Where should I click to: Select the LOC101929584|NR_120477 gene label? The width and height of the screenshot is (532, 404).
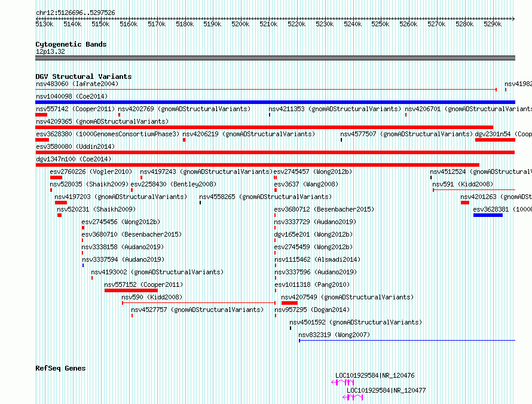[386, 390]
